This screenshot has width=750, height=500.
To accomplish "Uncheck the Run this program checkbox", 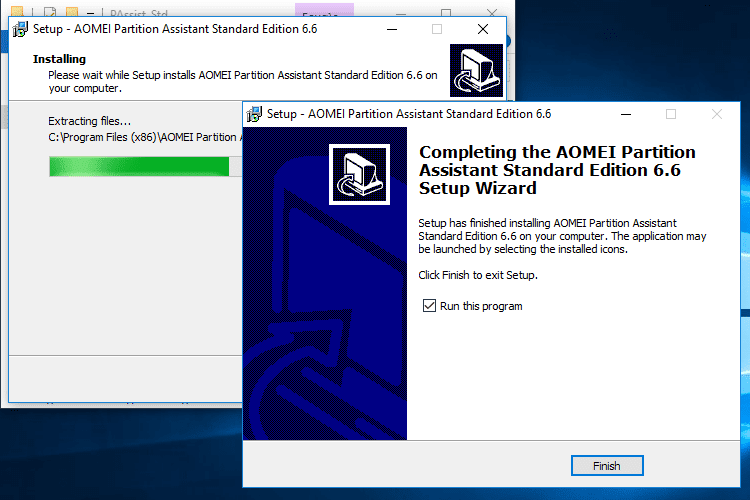I will (430, 306).
